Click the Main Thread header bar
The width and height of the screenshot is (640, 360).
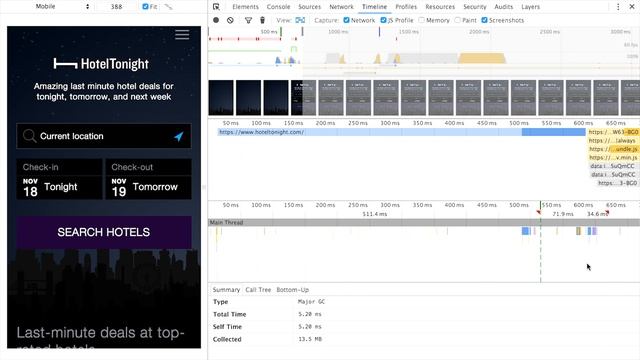pyautogui.click(x=424, y=222)
